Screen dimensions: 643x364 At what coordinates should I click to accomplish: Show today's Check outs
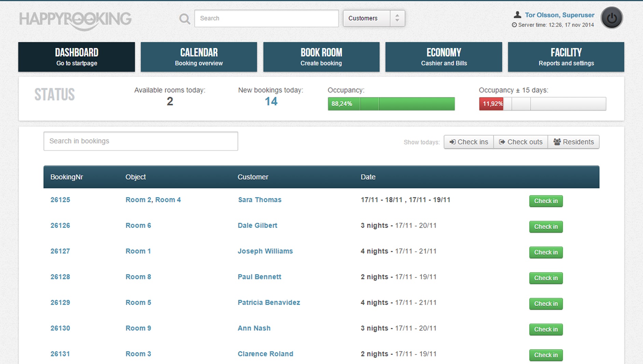pyautogui.click(x=521, y=142)
